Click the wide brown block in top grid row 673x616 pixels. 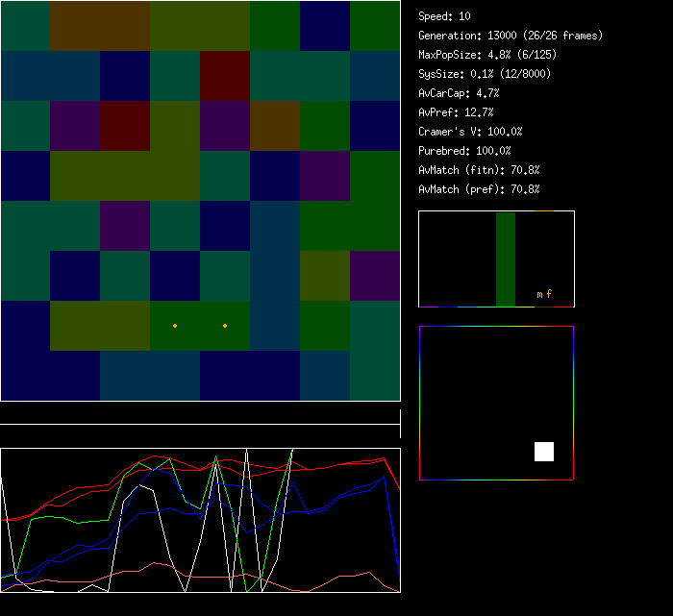point(100,25)
